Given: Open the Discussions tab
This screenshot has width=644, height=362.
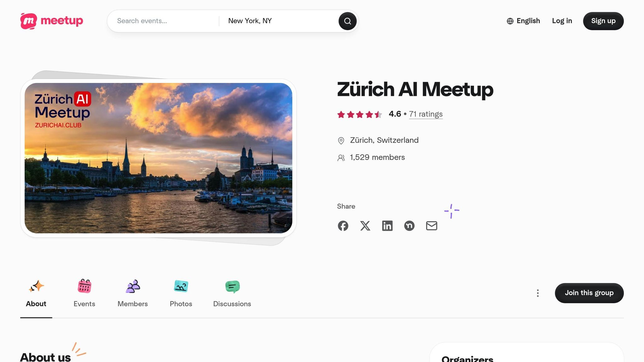Looking at the screenshot, I should tap(232, 293).
